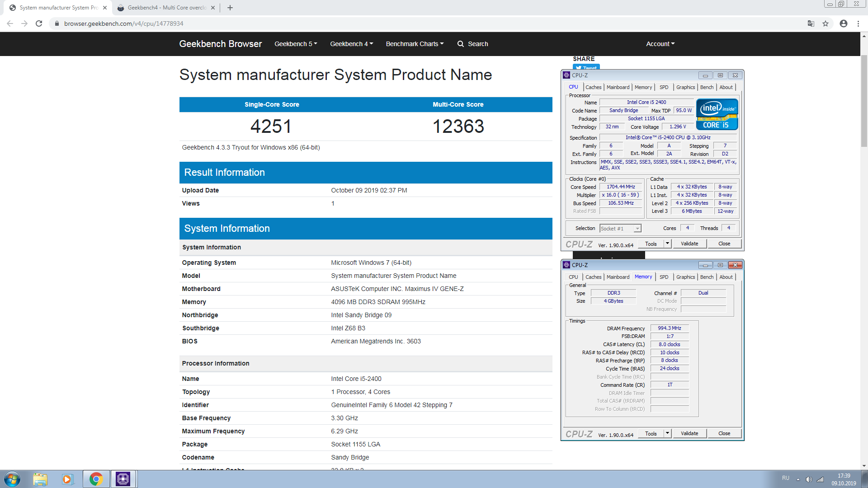Image resolution: width=868 pixels, height=488 pixels.
Task: Open Caches tab in upper CPU-Z window
Action: pyautogui.click(x=593, y=87)
